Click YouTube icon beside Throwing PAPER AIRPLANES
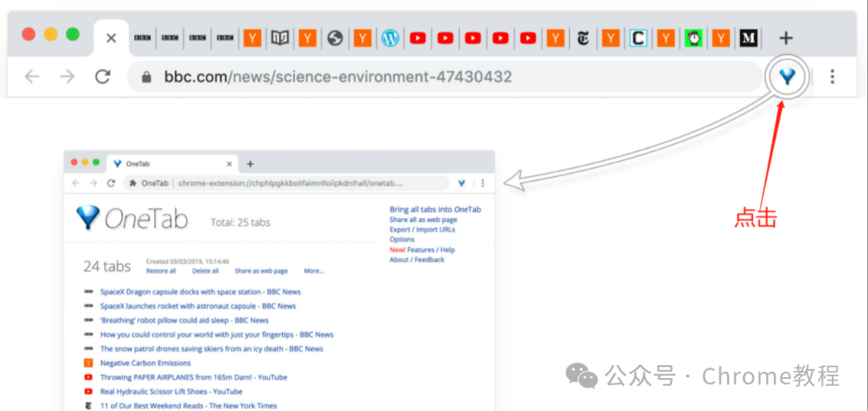Image resolution: width=868 pixels, height=411 pixels. [88, 377]
